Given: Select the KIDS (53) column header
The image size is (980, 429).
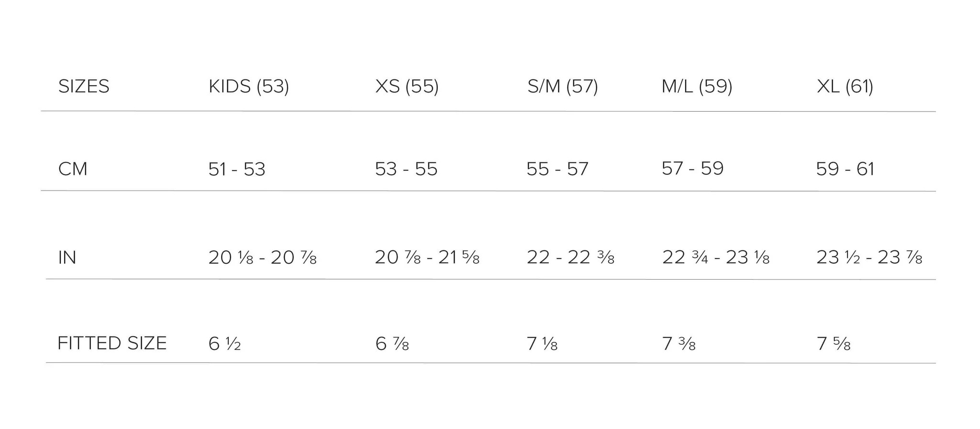Looking at the screenshot, I should coord(248,87).
